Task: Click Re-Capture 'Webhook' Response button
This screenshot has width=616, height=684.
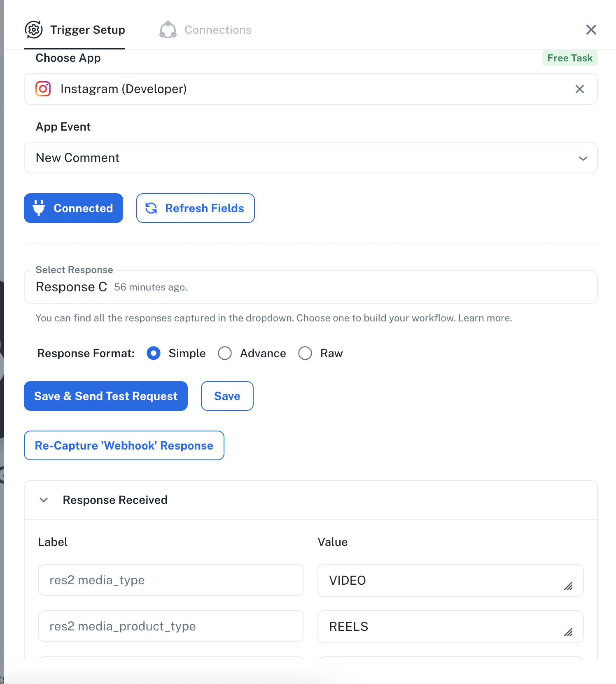Action: click(x=124, y=445)
